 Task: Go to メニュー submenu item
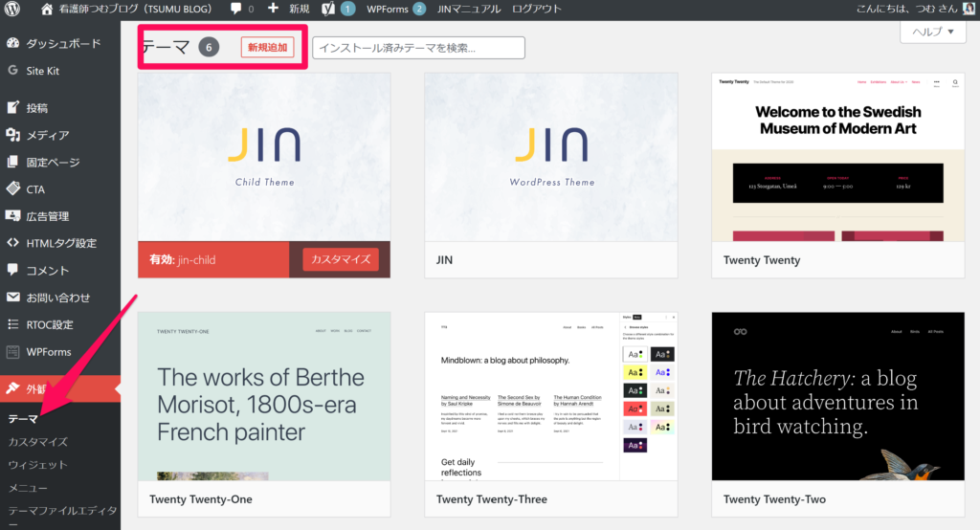pos(28,488)
